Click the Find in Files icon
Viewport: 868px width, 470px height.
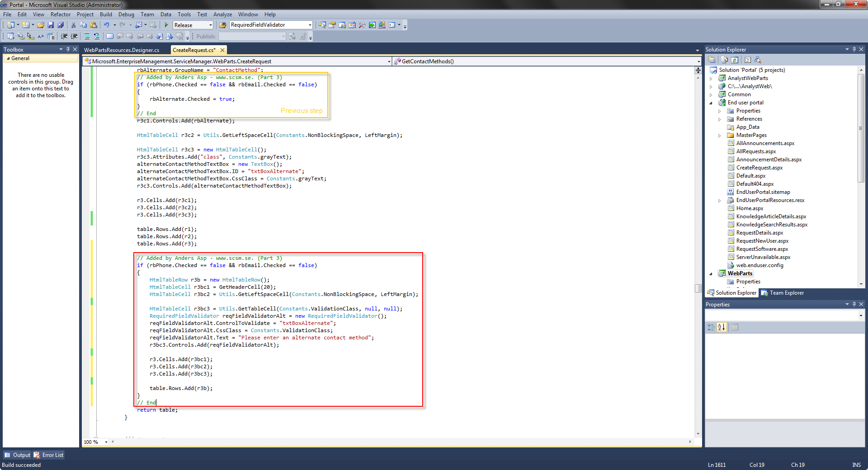pyautogui.click(x=222, y=25)
